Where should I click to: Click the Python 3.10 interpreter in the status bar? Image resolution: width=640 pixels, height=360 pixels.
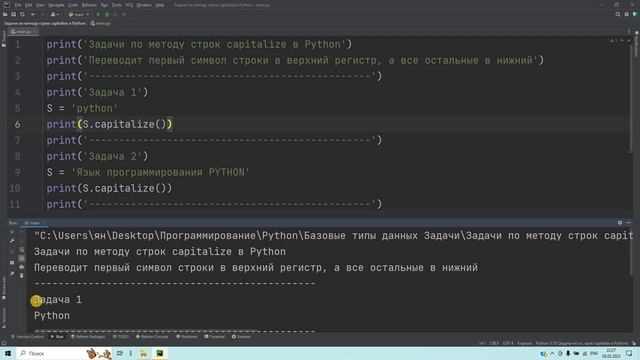pyautogui.click(x=582, y=343)
